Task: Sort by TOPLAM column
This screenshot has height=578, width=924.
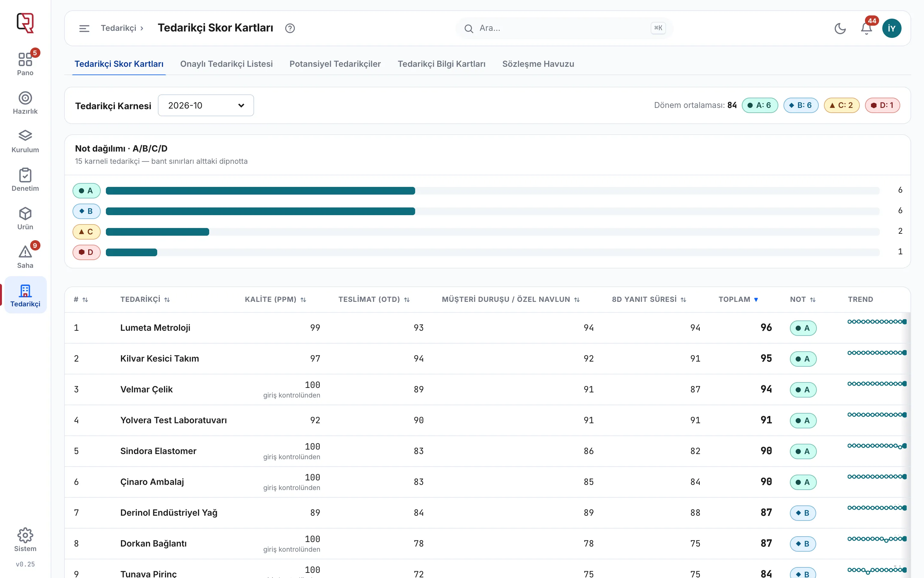Action: [738, 300]
